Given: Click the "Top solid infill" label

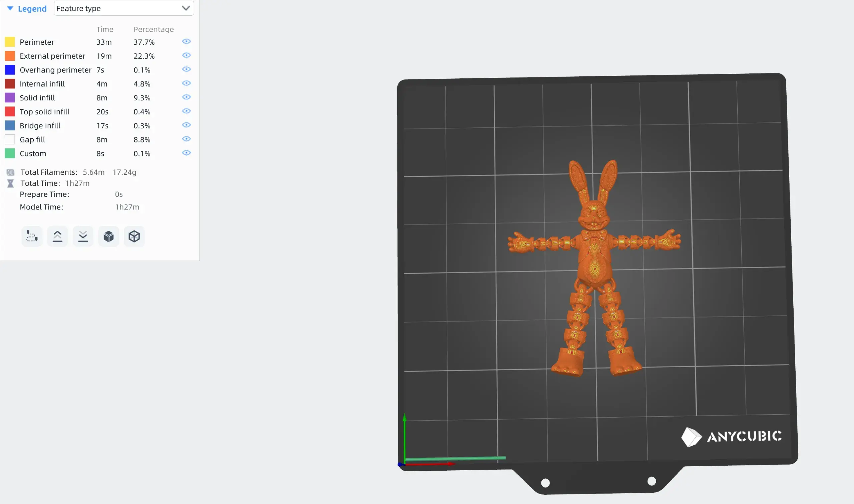Looking at the screenshot, I should pos(44,111).
